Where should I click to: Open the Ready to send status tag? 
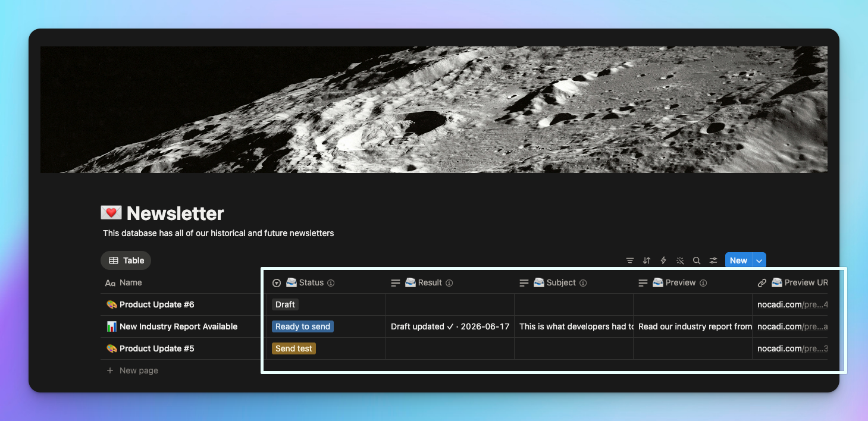pos(303,326)
